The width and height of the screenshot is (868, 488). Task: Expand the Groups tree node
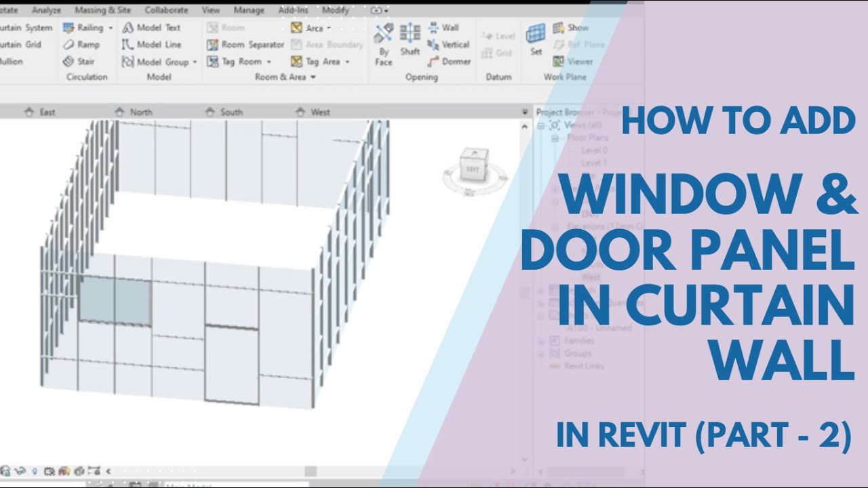(x=541, y=353)
